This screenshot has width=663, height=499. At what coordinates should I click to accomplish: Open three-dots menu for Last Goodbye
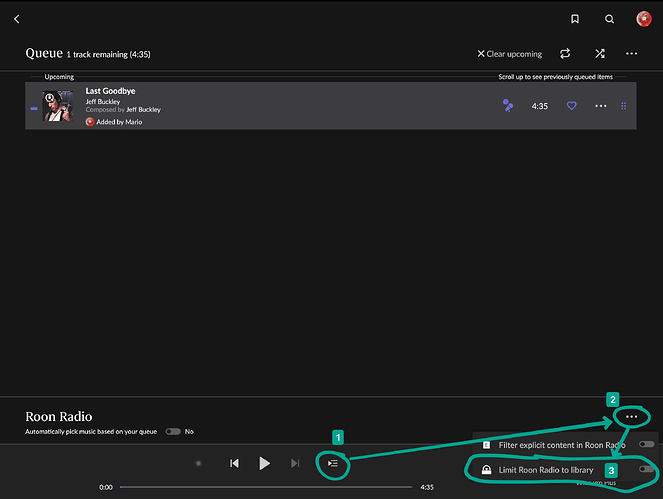pyautogui.click(x=600, y=106)
